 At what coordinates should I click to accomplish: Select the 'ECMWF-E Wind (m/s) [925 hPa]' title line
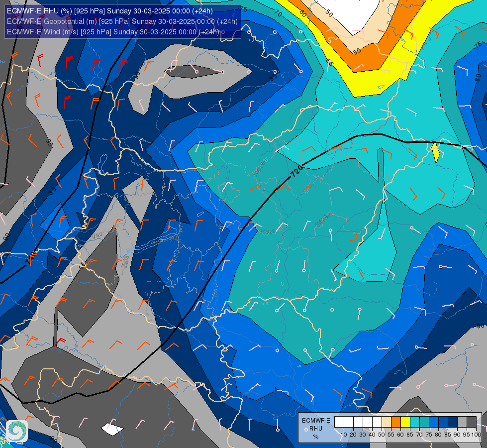click(113, 32)
